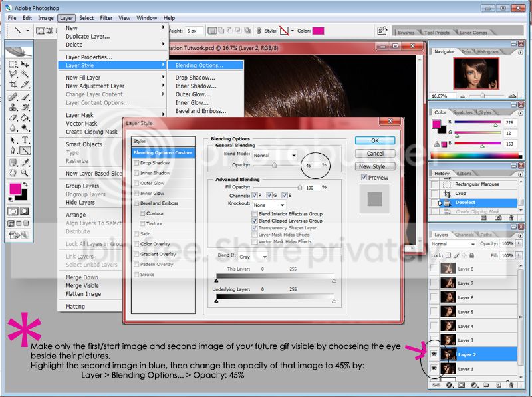Open the Filter menu
The image size is (532, 397).
[106, 18]
